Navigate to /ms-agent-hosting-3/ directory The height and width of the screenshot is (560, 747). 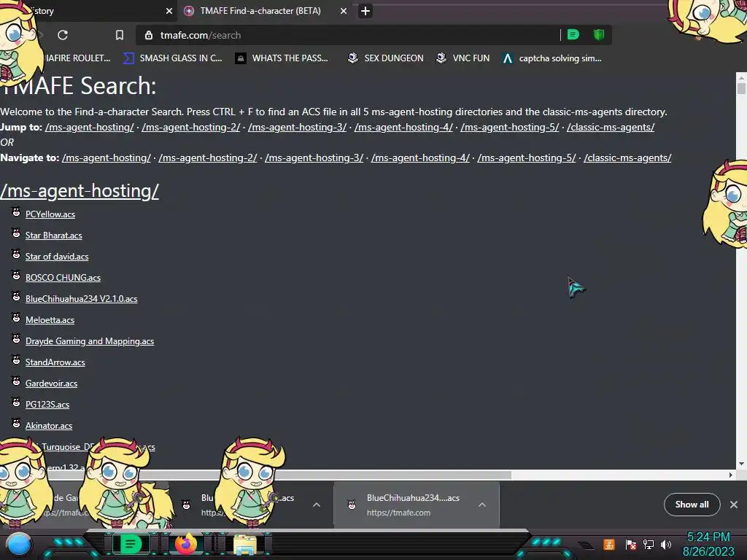(314, 157)
